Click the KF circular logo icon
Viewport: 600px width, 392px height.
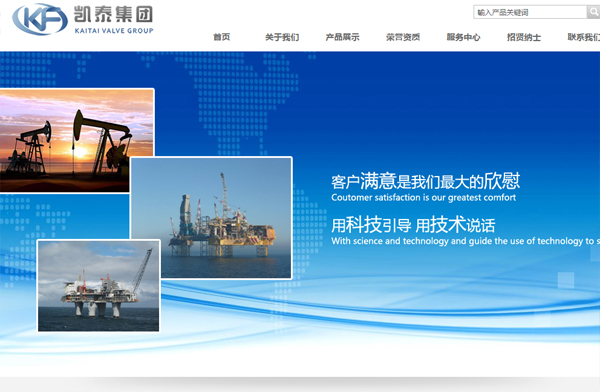pyautogui.click(x=40, y=19)
